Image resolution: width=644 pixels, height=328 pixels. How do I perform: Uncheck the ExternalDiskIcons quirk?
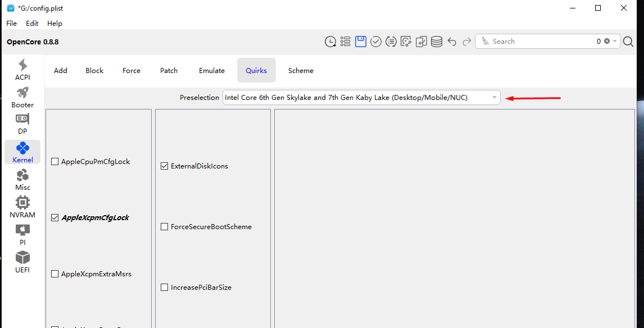(164, 166)
